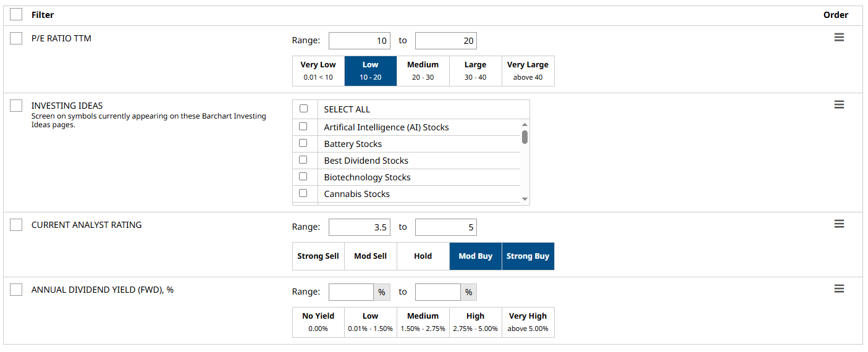The height and width of the screenshot is (352, 868).
Task: Click the Annual Dividend Yield reorder handle icon
Action: (839, 289)
